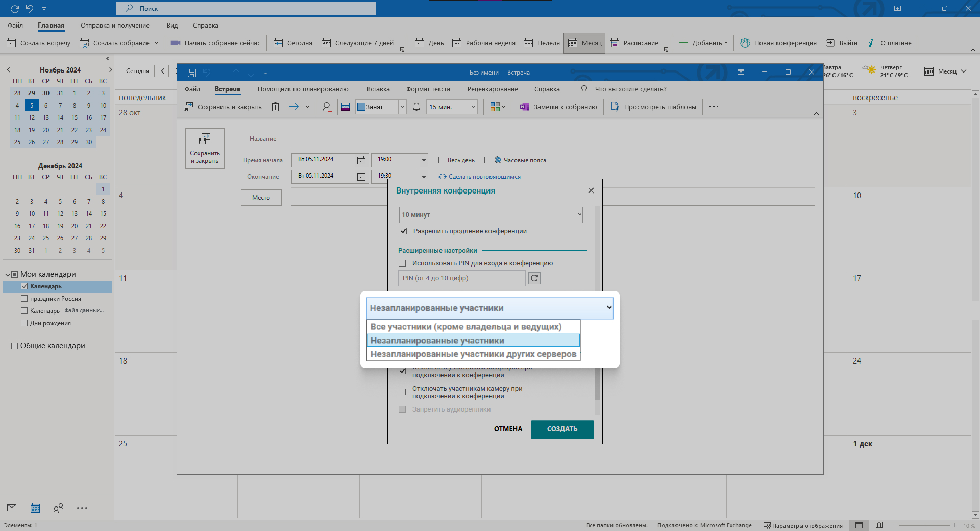This screenshot has height=531, width=980.
Task: Collapse the Мои календари group
Action: point(8,275)
